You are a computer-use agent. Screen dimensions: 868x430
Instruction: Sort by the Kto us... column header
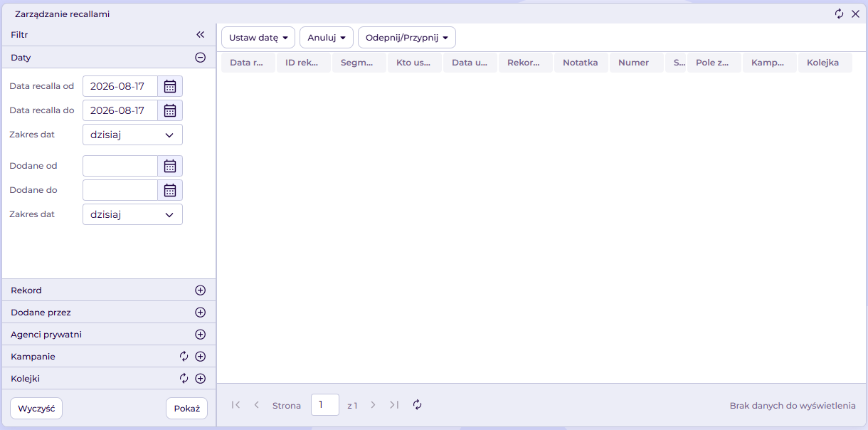[x=414, y=63]
